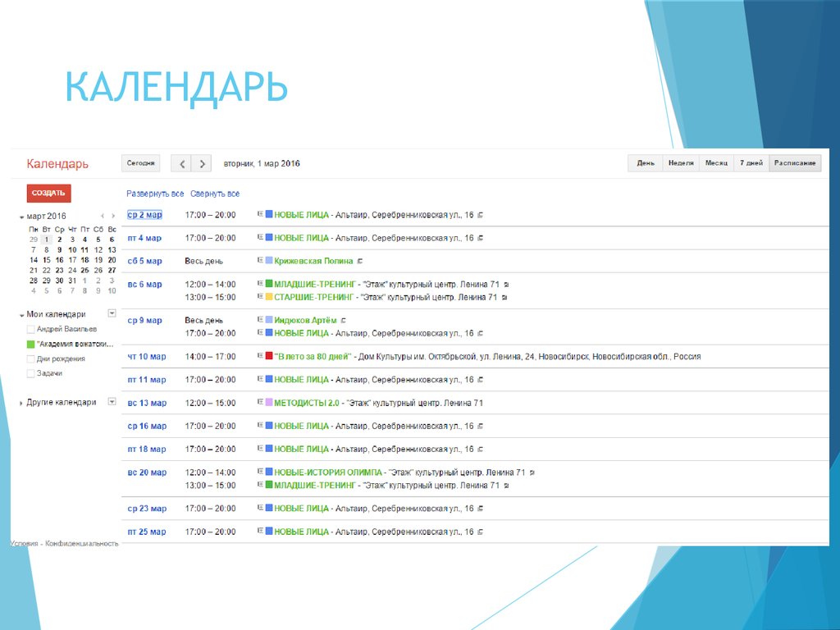Switch to the Неделя view tab
Viewport: 840px width, 630px height.
(x=681, y=163)
